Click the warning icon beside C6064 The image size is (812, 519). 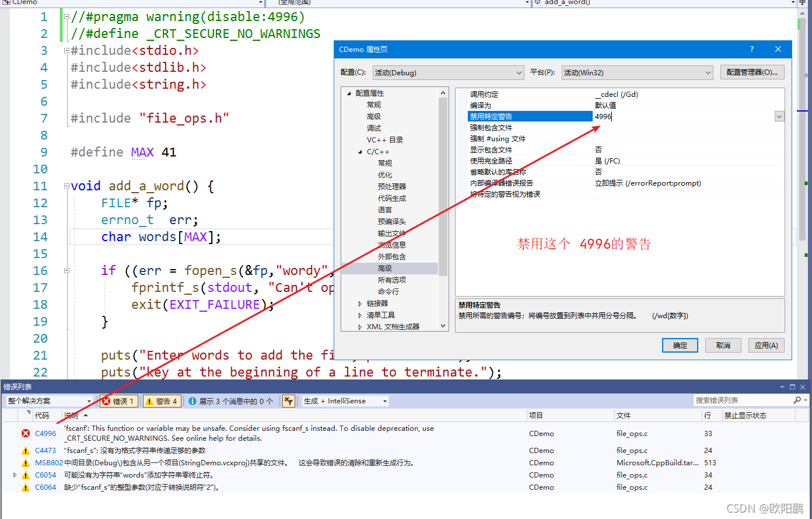(x=26, y=487)
